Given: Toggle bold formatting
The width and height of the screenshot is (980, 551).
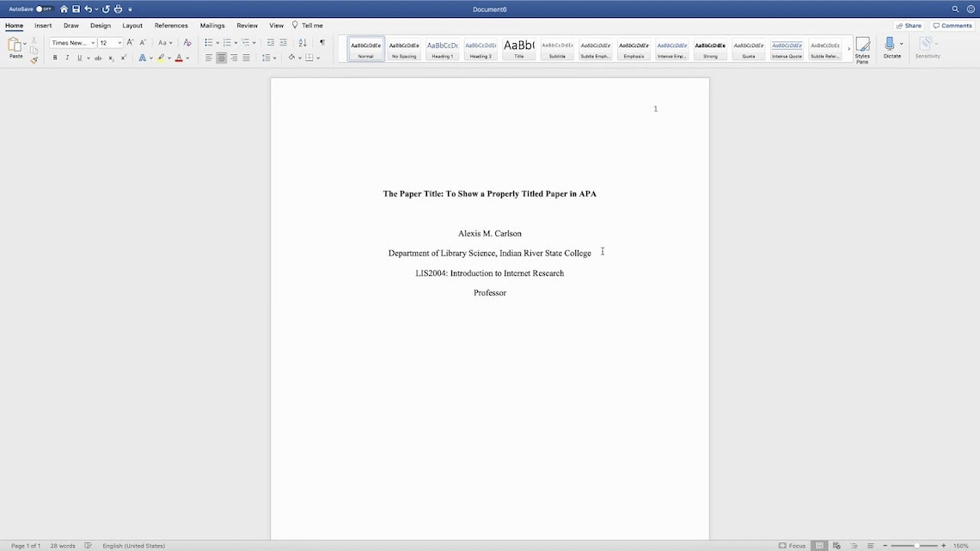Looking at the screenshot, I should pos(55,58).
